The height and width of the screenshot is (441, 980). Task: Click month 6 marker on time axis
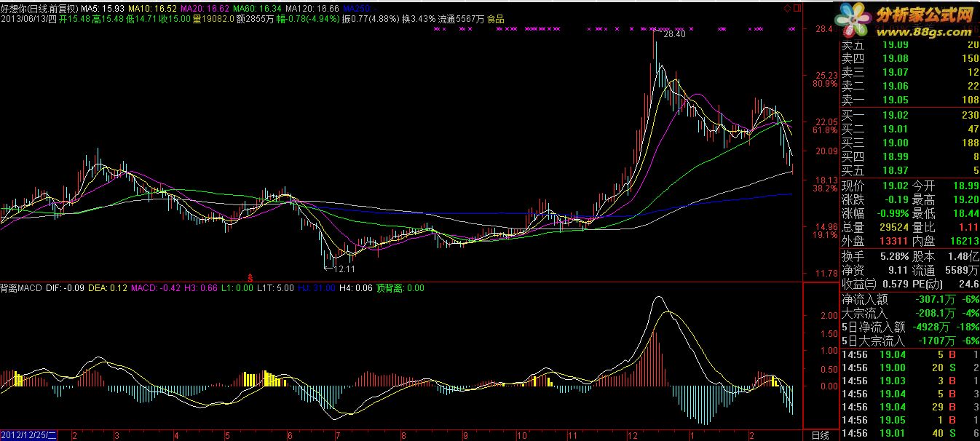(x=291, y=435)
